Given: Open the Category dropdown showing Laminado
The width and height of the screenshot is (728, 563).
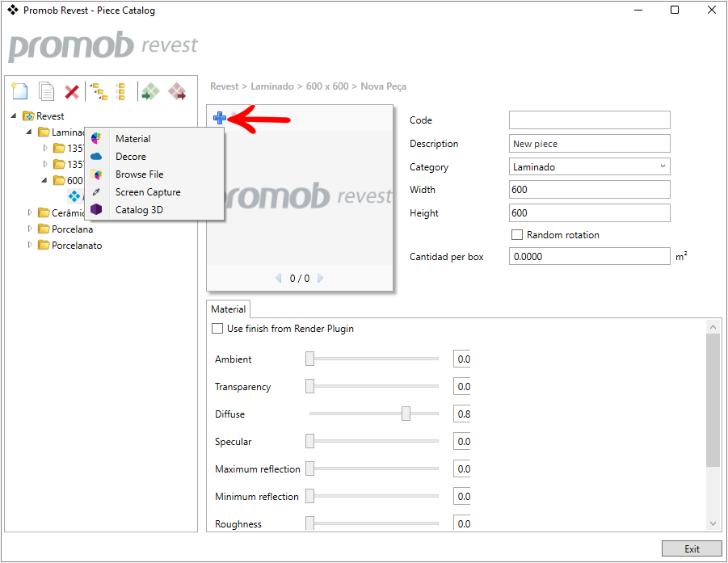Looking at the screenshot, I should [590, 166].
